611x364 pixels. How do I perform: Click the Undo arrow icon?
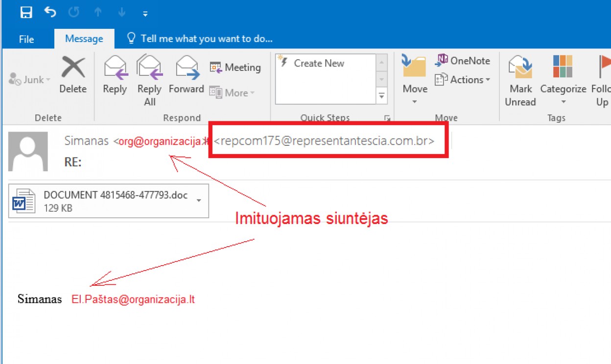point(50,12)
